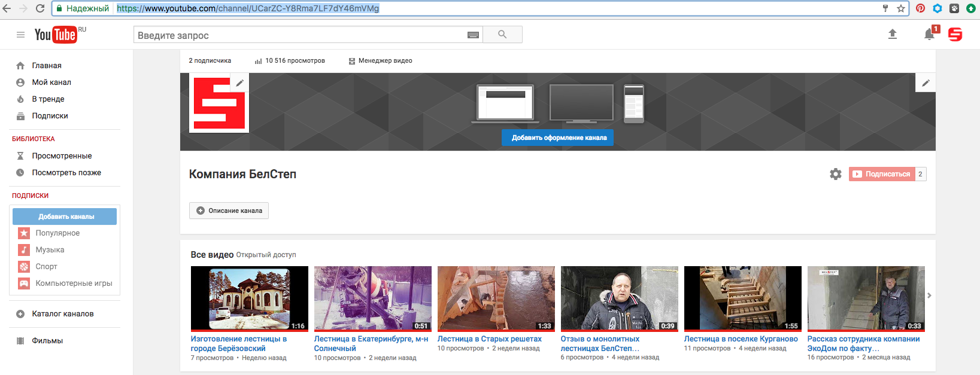Go to "Мой канал" in sidebar
The height and width of the screenshot is (375, 980).
tap(51, 83)
